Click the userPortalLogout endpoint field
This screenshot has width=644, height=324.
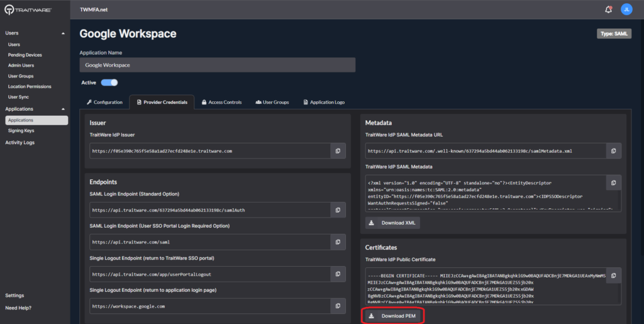click(x=210, y=274)
